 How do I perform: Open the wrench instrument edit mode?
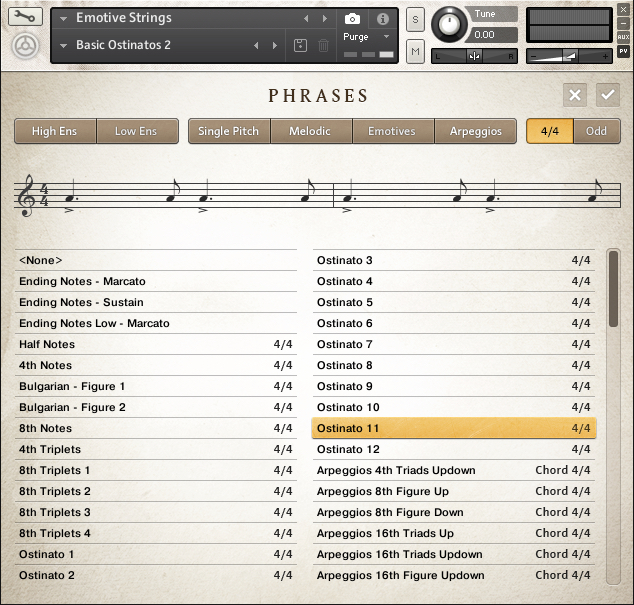pyautogui.click(x=25, y=17)
